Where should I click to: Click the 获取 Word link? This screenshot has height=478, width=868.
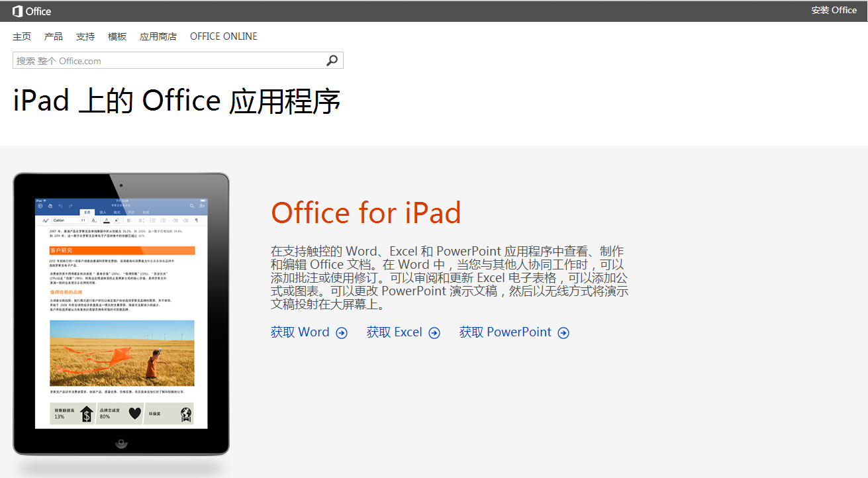(x=300, y=332)
